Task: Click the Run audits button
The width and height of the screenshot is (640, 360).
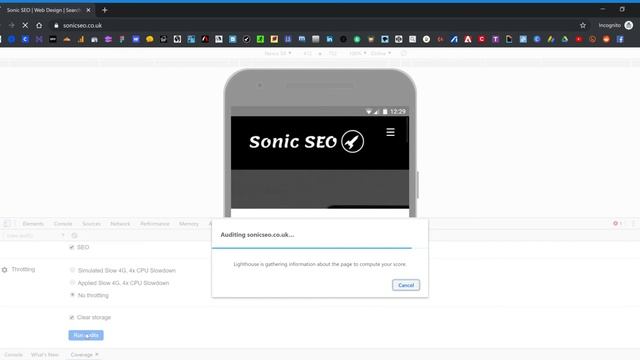Action: pos(86,335)
